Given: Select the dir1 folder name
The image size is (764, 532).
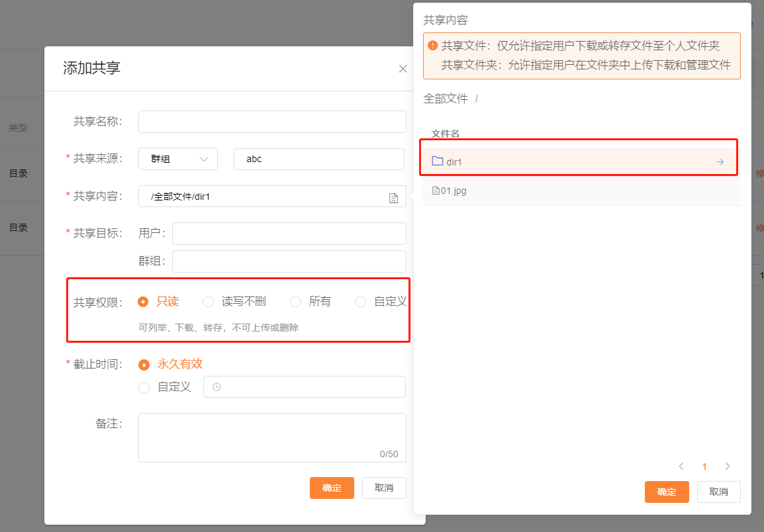Looking at the screenshot, I should pyautogui.click(x=454, y=162).
